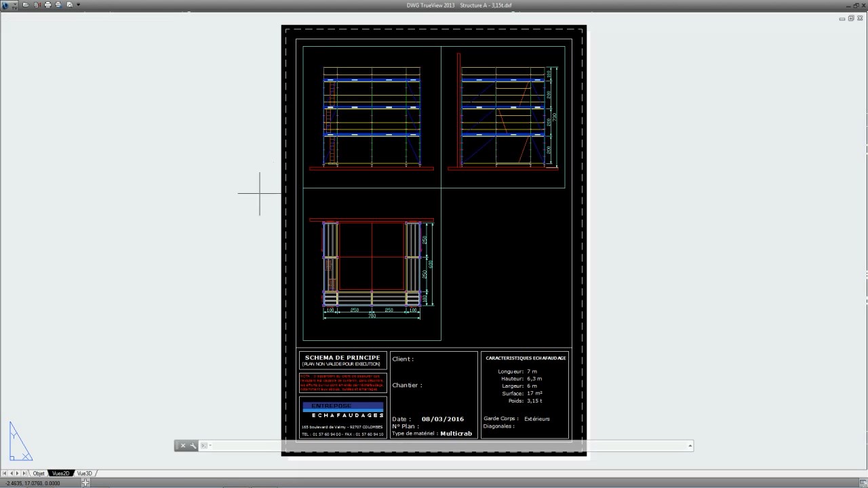Viewport: 868px width, 488px height.
Task: Click the red note text block in title block
Action: point(343,383)
